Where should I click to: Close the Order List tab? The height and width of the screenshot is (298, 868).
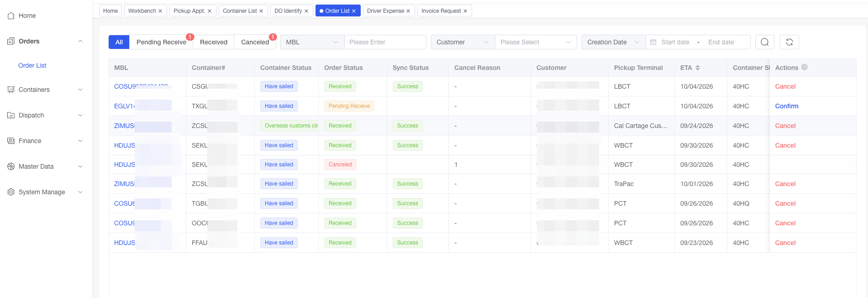pos(354,11)
